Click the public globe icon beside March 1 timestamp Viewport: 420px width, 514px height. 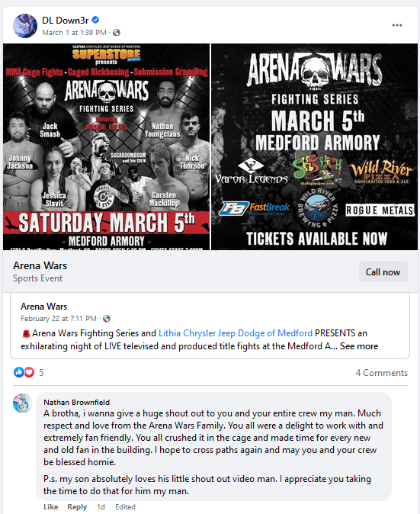coord(117,33)
